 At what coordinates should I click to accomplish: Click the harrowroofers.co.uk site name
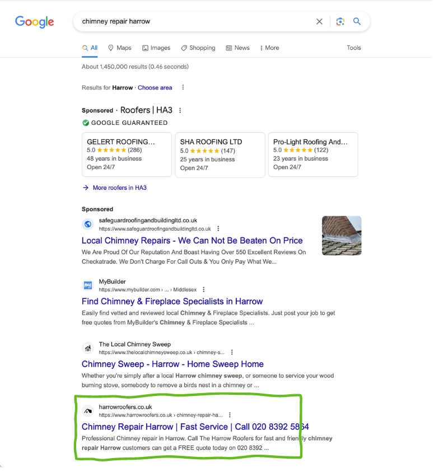click(x=125, y=407)
